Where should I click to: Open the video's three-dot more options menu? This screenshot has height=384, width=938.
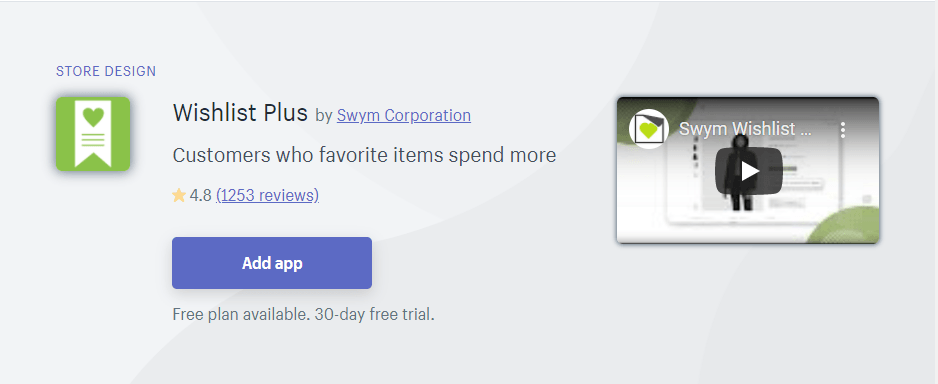coord(843,129)
